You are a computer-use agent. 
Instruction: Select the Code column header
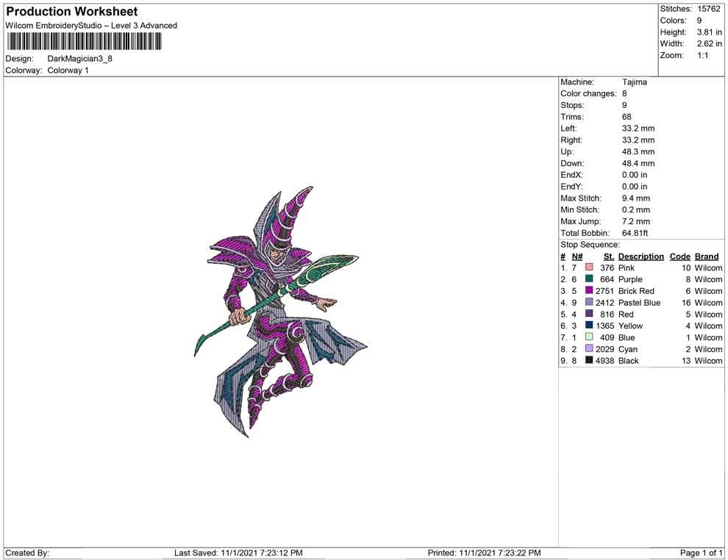(680, 256)
